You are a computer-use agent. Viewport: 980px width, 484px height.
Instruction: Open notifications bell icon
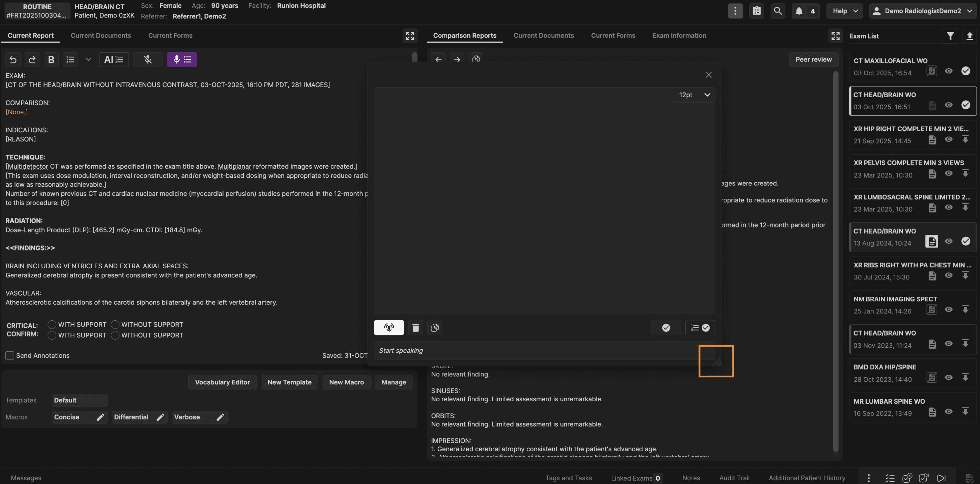(x=799, y=11)
